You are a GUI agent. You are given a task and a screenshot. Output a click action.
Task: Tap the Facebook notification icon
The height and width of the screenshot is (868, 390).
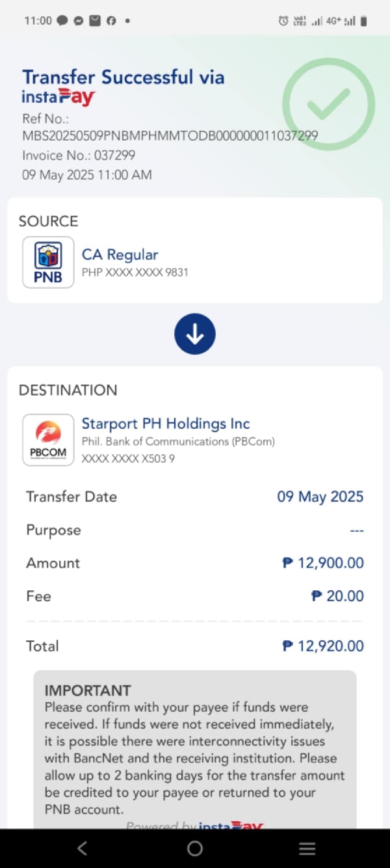point(111,21)
